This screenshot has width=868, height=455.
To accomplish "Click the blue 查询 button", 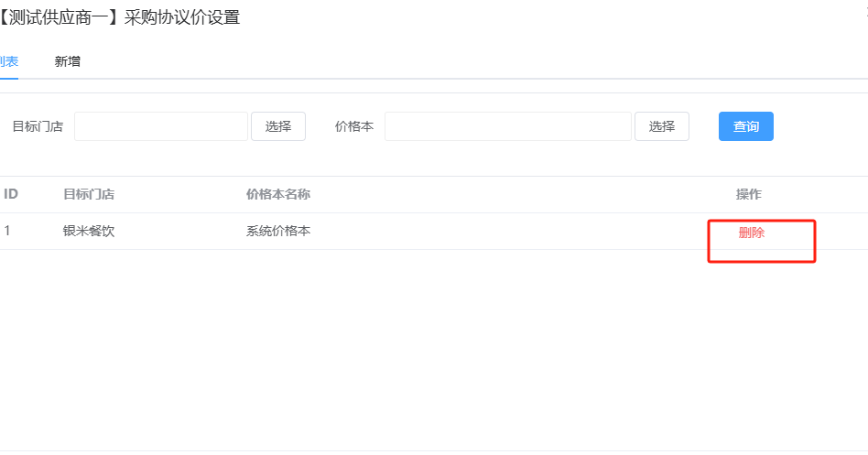I will pyautogui.click(x=745, y=126).
